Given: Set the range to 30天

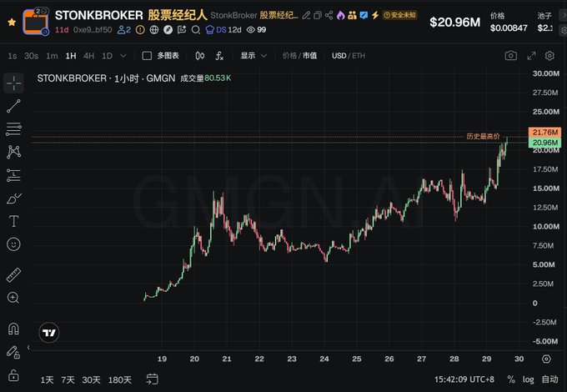Looking at the screenshot, I should click(x=91, y=380).
